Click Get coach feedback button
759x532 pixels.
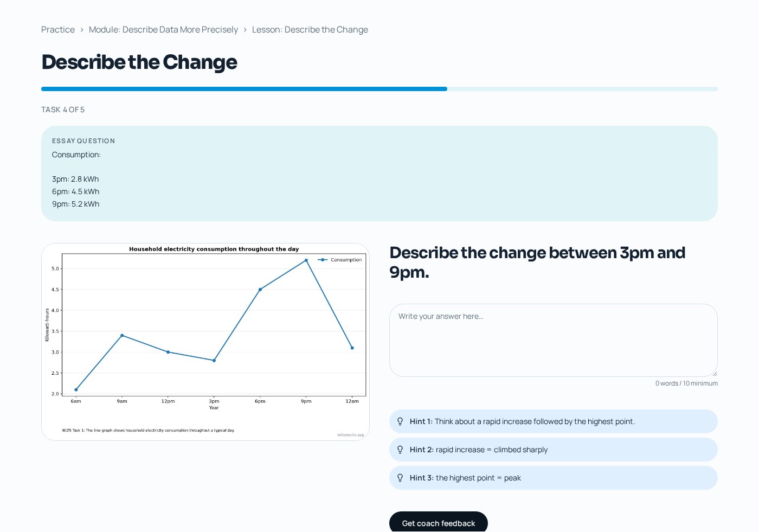[439, 523]
